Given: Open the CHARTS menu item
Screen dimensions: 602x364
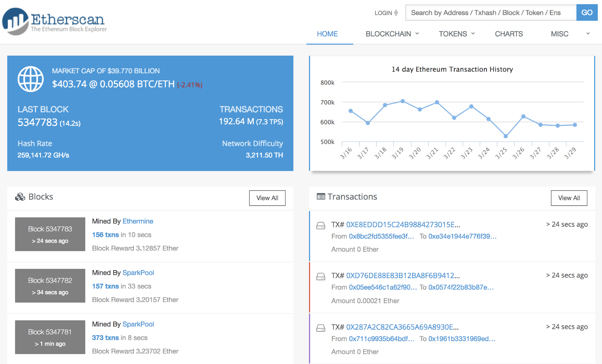Looking at the screenshot, I should tap(509, 34).
